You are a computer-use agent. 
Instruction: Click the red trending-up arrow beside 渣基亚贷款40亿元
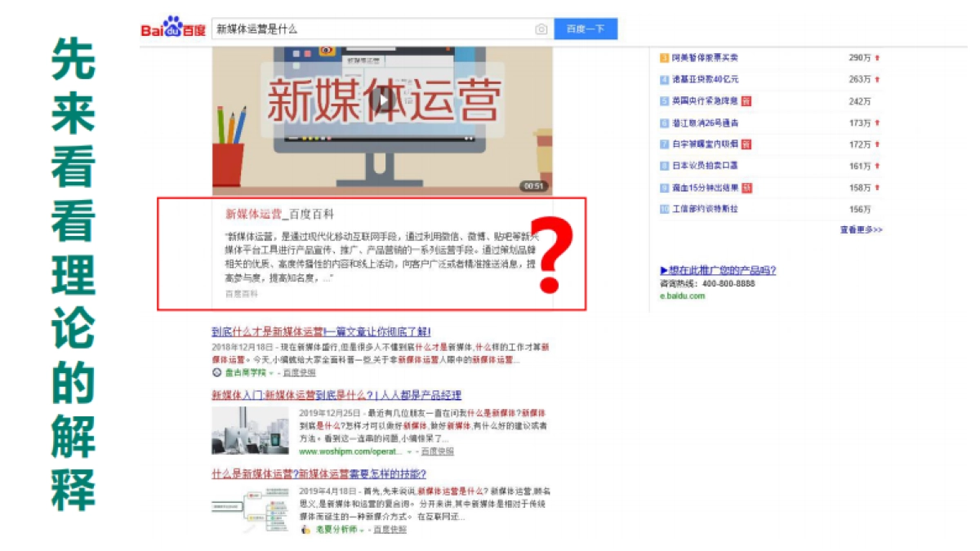pos(878,80)
